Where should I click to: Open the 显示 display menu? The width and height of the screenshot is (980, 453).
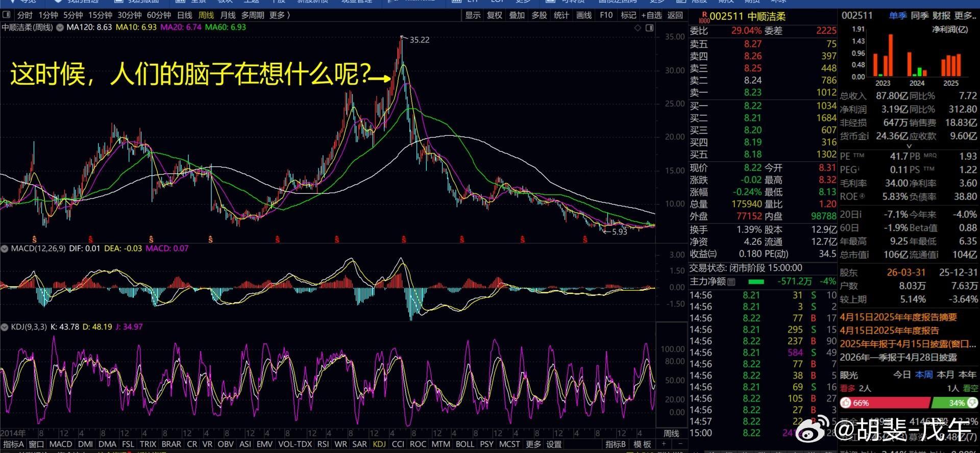pos(473,15)
